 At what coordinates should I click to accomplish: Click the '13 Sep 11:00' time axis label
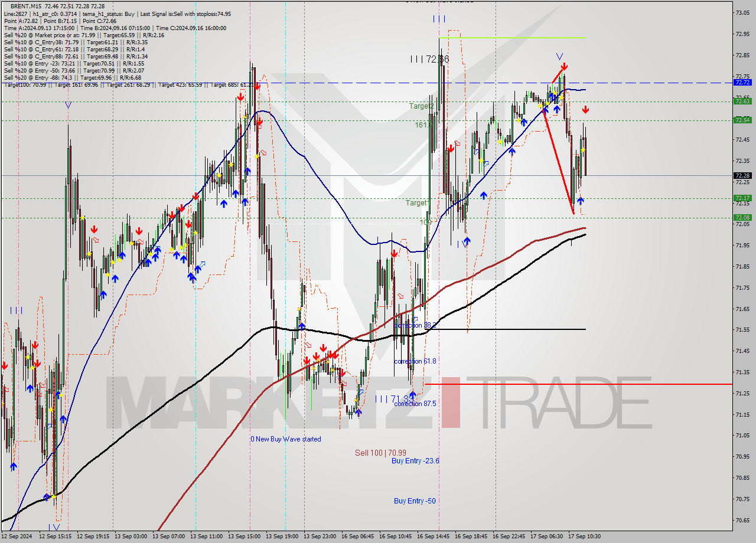click(206, 537)
